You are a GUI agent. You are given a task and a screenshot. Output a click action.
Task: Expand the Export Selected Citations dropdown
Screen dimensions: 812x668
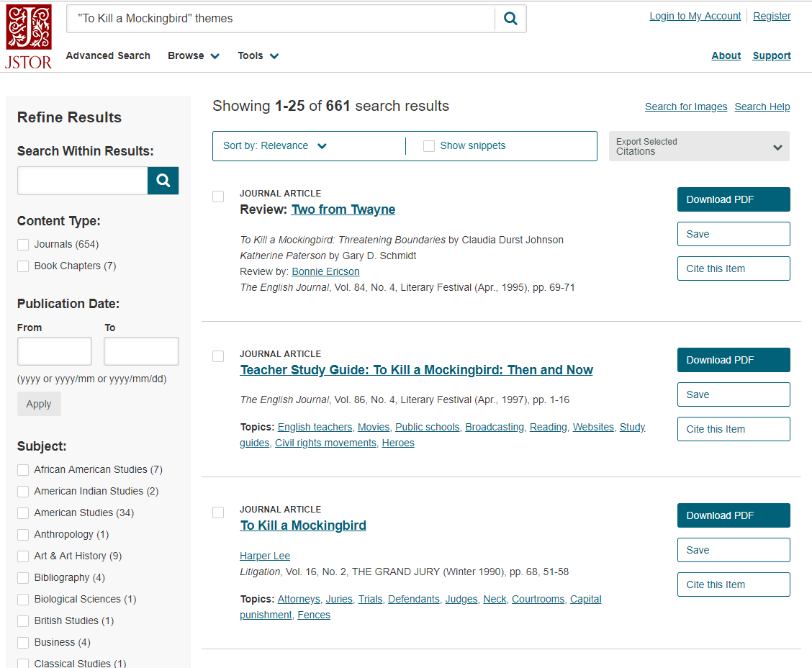[x=698, y=146]
